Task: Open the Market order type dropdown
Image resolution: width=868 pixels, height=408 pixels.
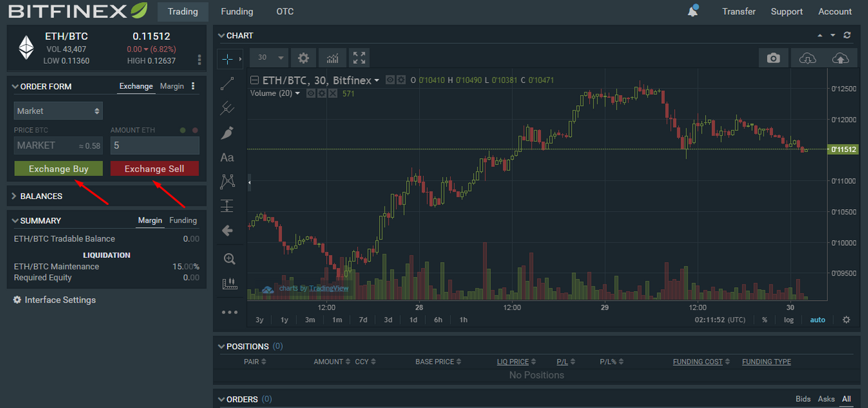Action: click(58, 110)
